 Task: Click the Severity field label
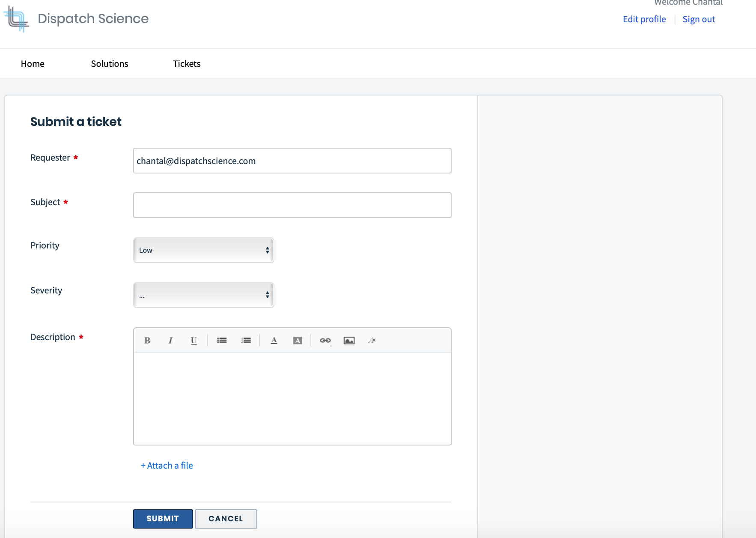pyautogui.click(x=46, y=290)
